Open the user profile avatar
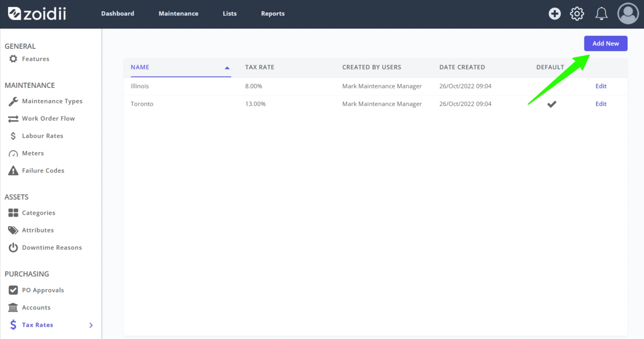644x339 pixels. point(628,13)
